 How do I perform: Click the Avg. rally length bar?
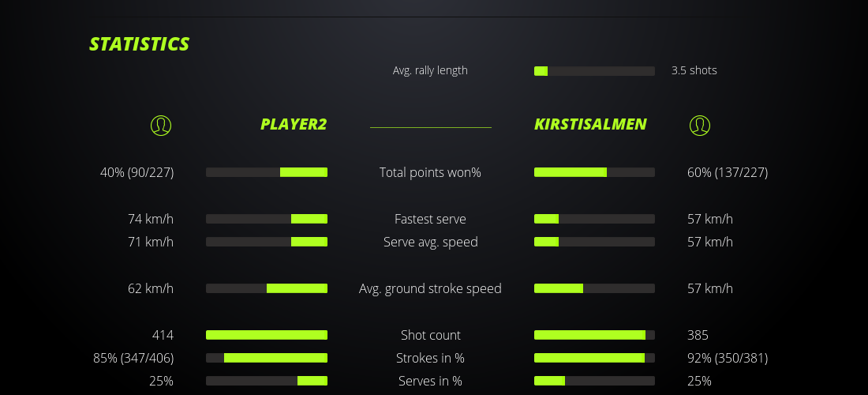coord(594,71)
